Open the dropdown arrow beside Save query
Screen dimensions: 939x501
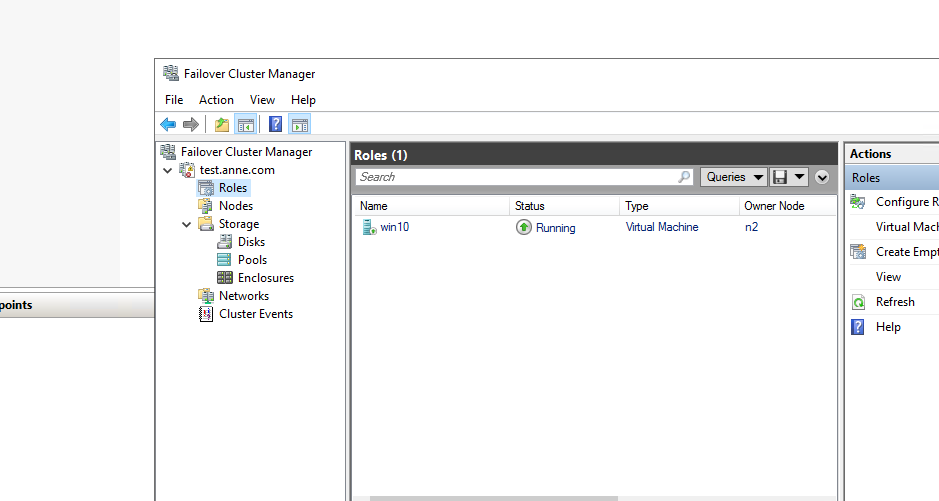pos(799,177)
